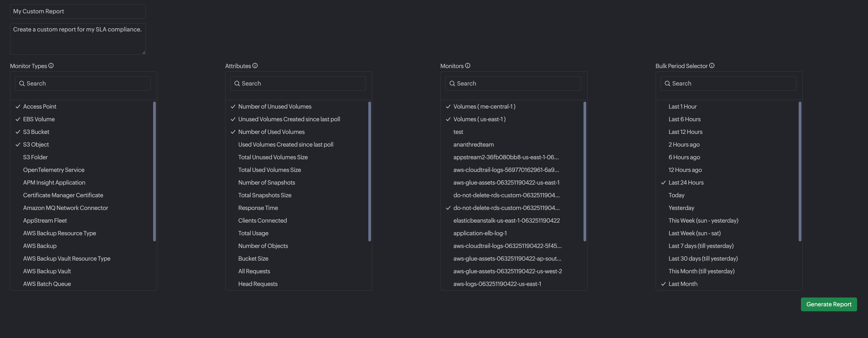This screenshot has height=338, width=868.
Task: Select the Last 7 days (till yesterday) period
Action: point(701,246)
